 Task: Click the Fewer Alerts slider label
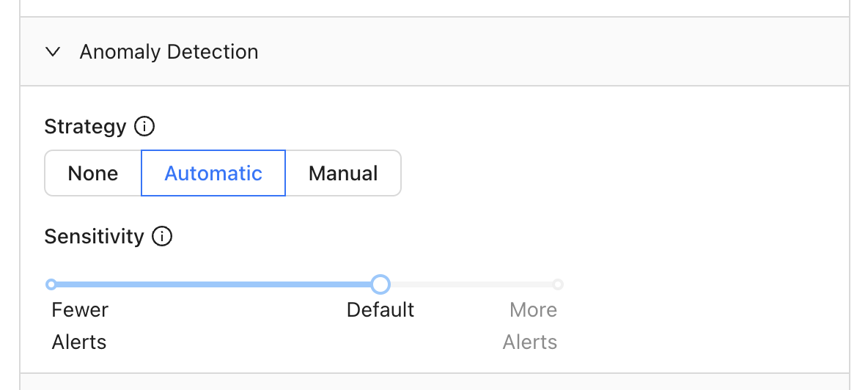[80, 325]
